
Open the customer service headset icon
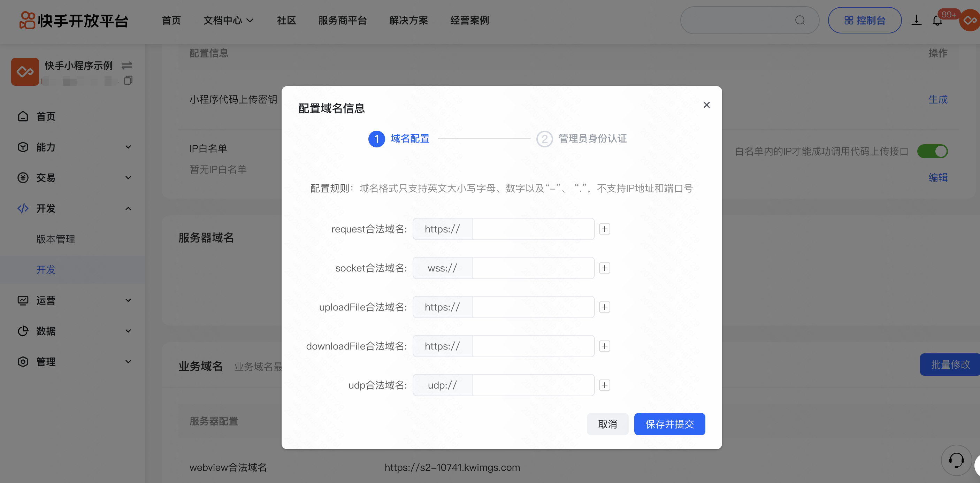click(956, 460)
